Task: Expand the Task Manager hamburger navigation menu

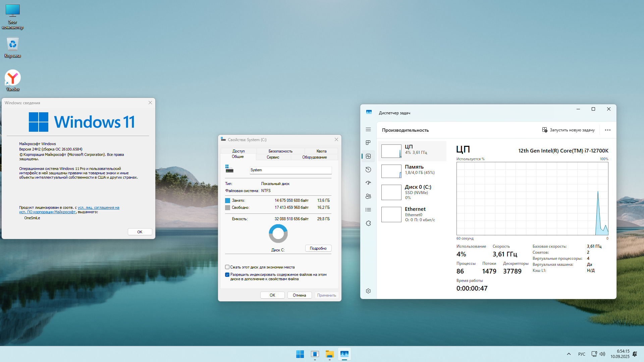Action: (368, 129)
